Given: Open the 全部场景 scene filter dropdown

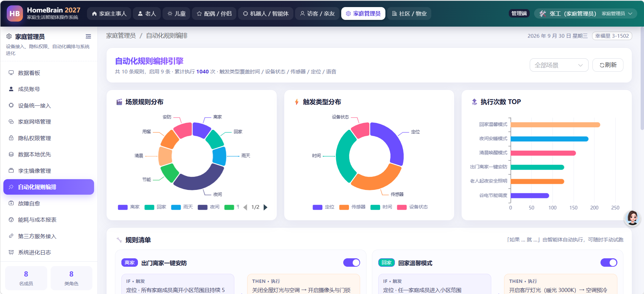Looking at the screenshot, I should 559,65.
